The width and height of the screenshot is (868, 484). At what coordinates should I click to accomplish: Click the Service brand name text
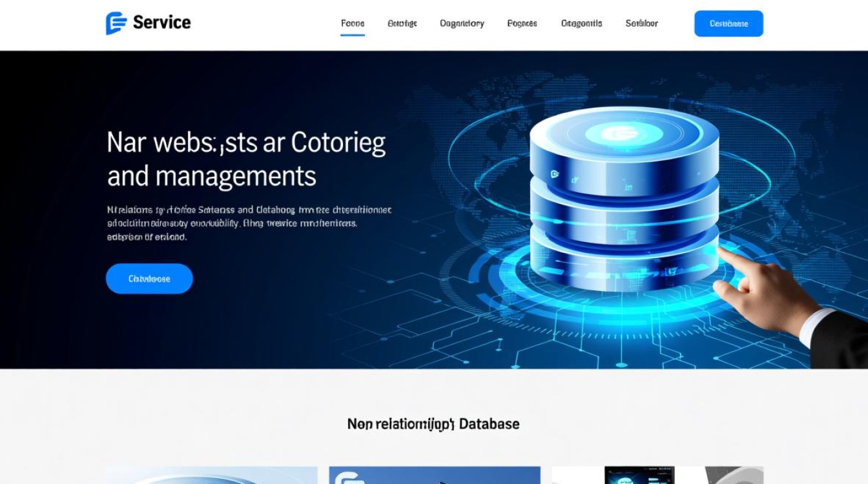click(x=161, y=23)
